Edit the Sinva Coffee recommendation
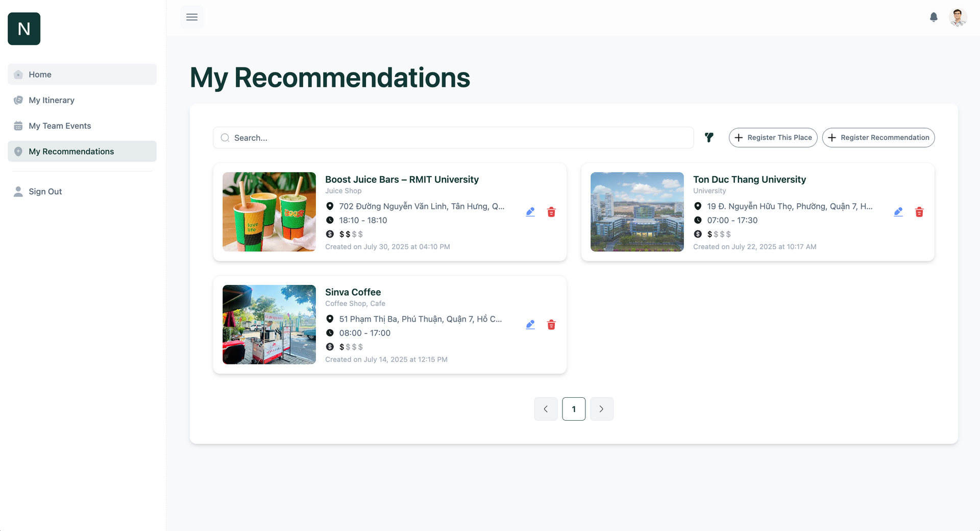980x531 pixels. pyautogui.click(x=530, y=325)
